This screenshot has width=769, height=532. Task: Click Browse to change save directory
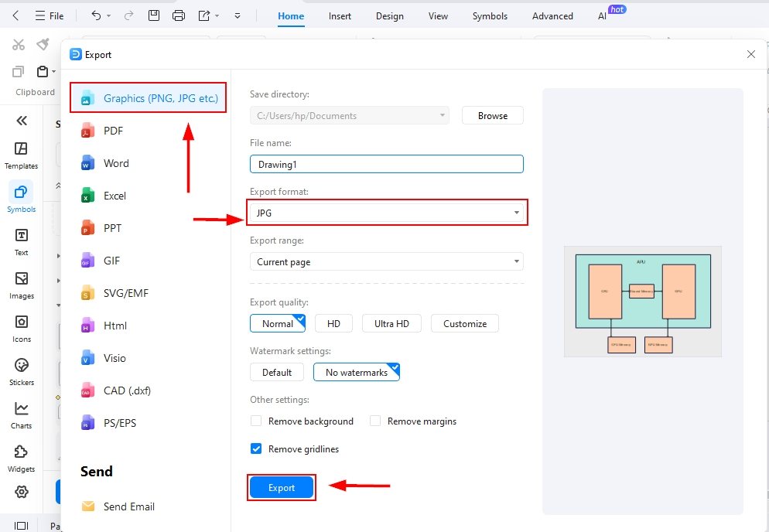point(492,115)
